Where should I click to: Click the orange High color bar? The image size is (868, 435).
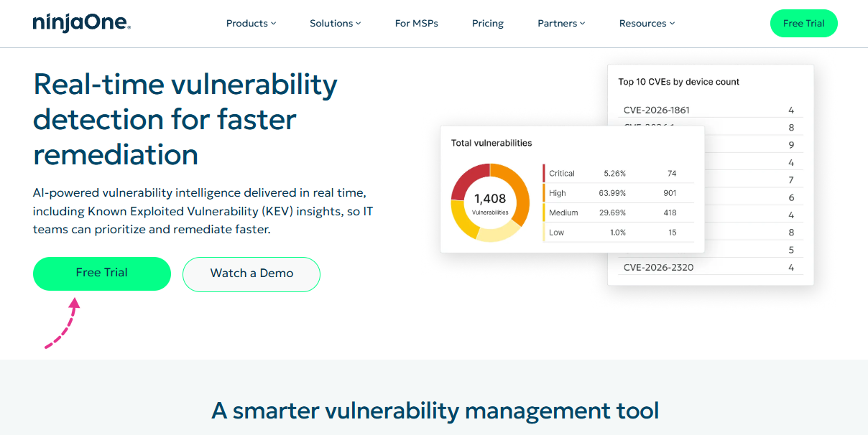pos(544,193)
